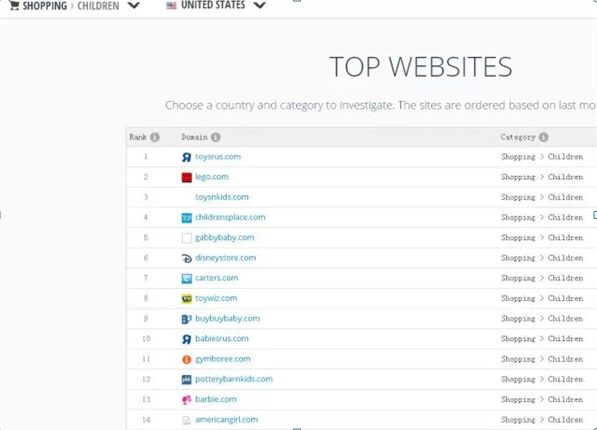
Task: Click the buybuybaby.com favicon
Action: coord(187,319)
